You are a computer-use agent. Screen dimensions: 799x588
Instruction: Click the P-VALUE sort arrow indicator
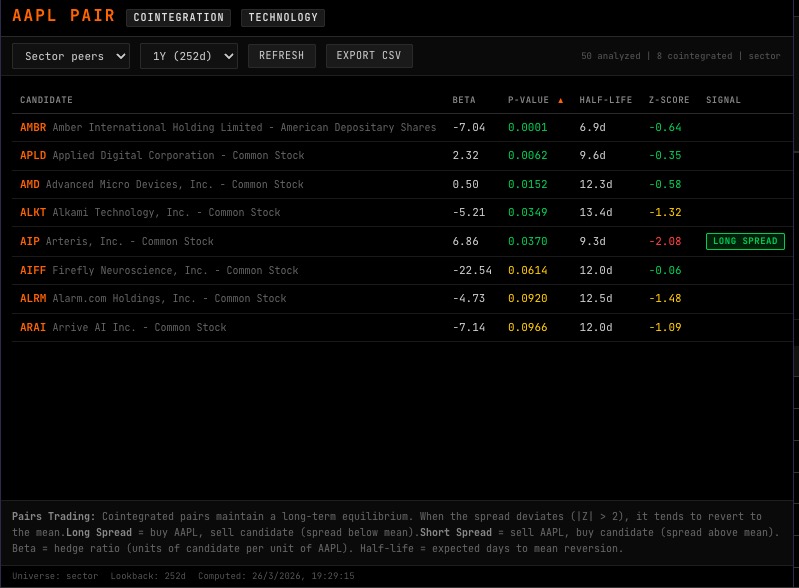[x=561, y=100]
